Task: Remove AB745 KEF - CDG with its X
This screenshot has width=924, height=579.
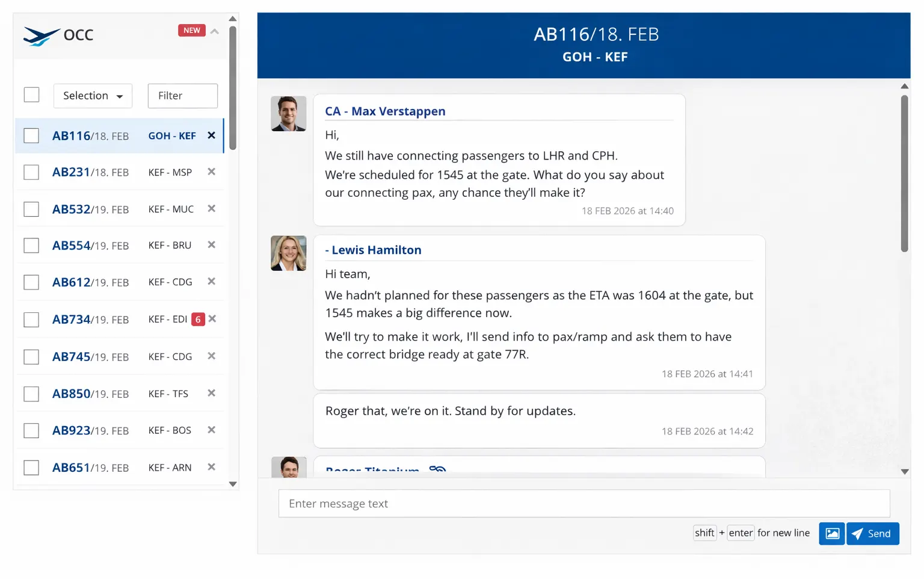Action: coord(211,356)
